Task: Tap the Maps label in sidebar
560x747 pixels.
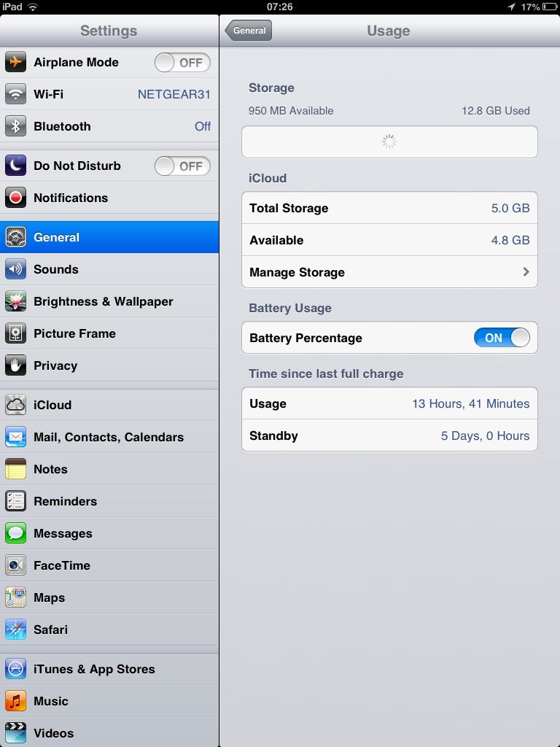Action: (x=49, y=598)
